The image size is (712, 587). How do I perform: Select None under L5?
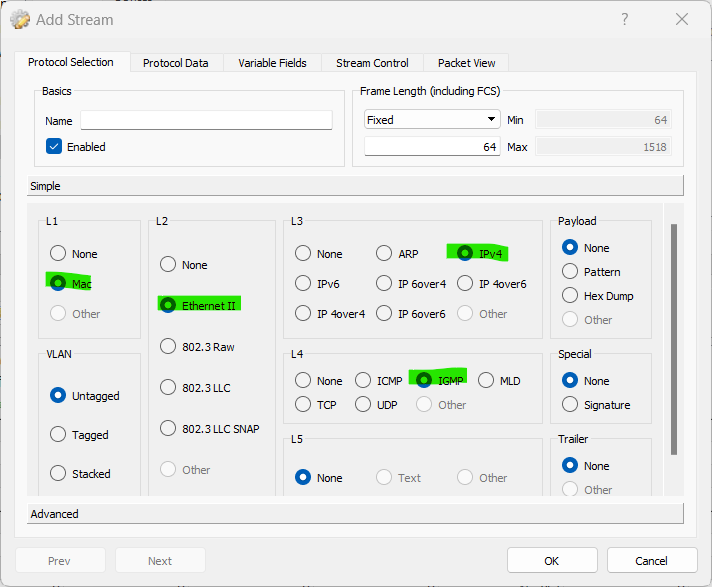pos(318,477)
